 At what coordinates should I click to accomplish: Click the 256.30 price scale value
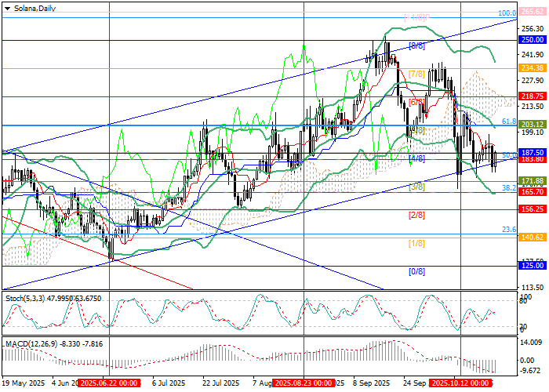point(533,29)
